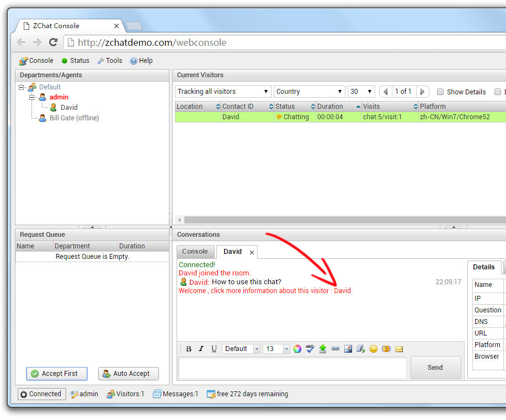This screenshot has width=506, height=420.
Task: Collapse the admin agent tree node
Action: [31, 97]
